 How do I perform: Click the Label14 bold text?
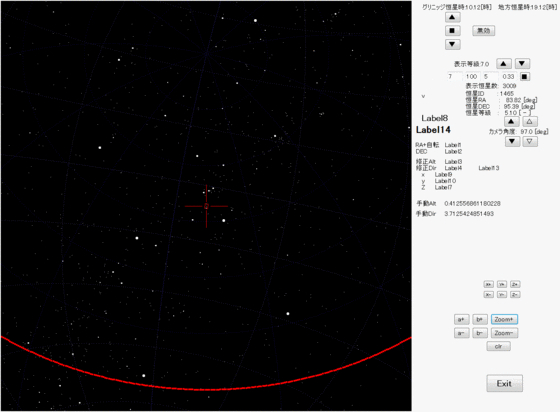pyautogui.click(x=433, y=130)
